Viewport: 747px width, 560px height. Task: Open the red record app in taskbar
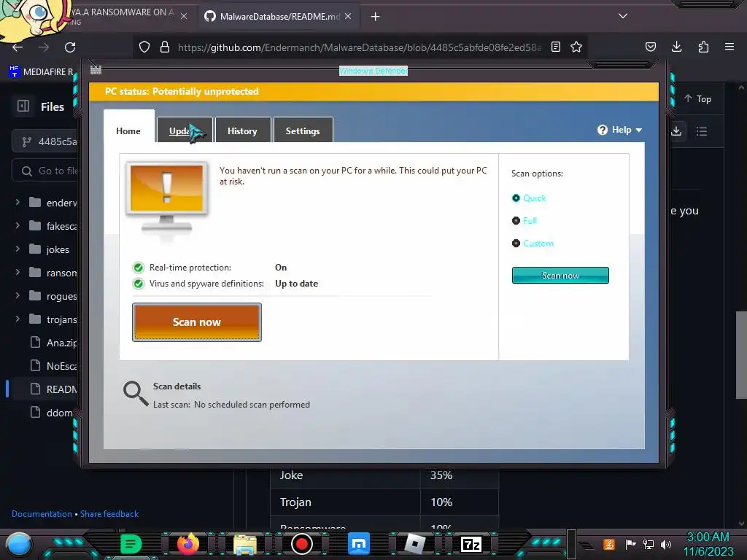pos(301,544)
